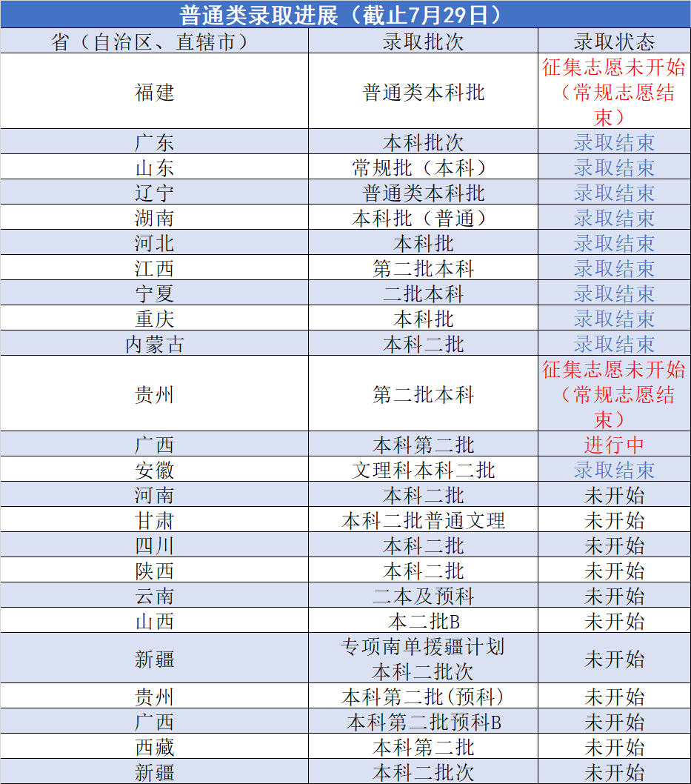Select the column header '录取批次'
This screenshot has height=784, width=691.
423,41
